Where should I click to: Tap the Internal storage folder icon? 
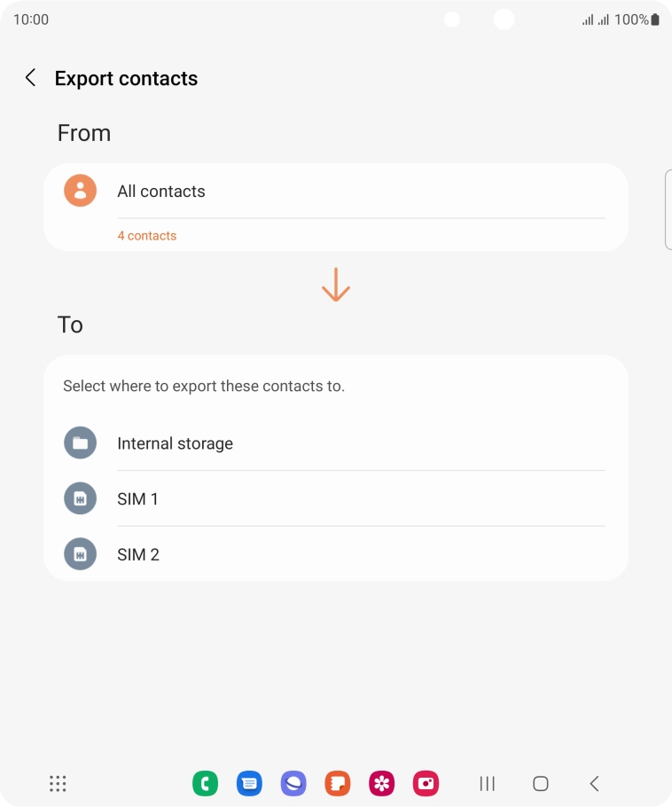pos(80,443)
